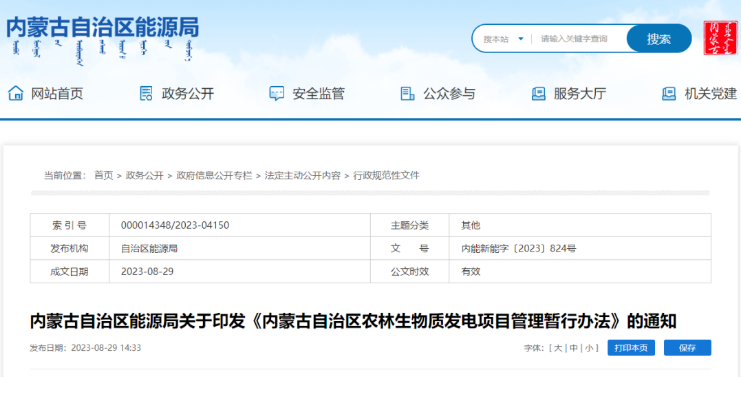Click the 内蒙古自治区能源局 site logo
The height and width of the screenshot is (394, 741).
click(x=103, y=40)
